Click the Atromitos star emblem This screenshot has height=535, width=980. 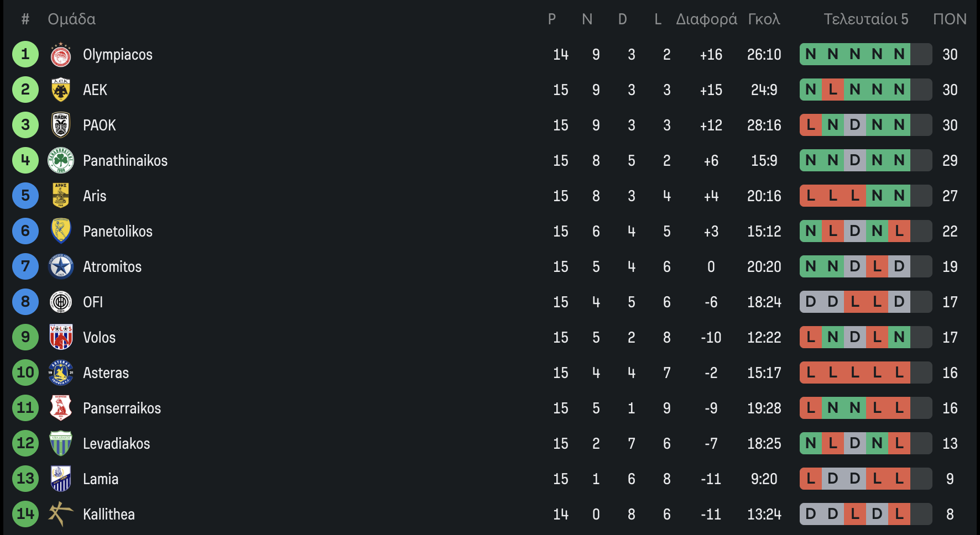tap(61, 267)
